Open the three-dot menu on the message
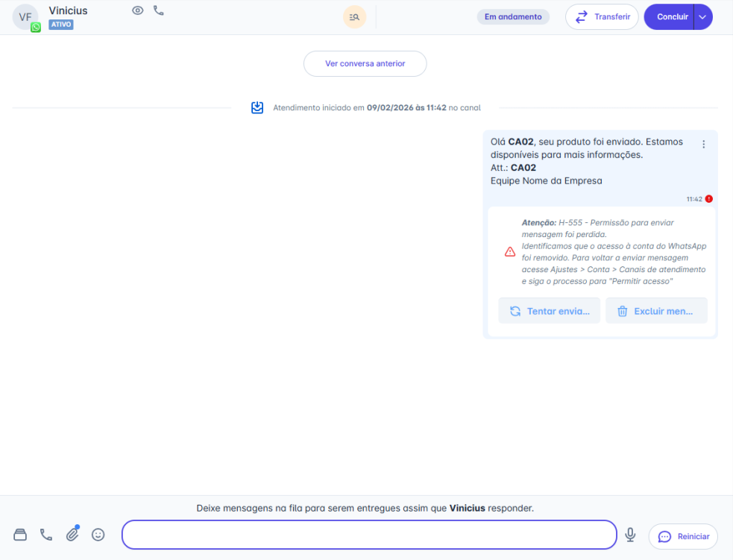Viewport: 733px width, 560px height. [x=703, y=144]
